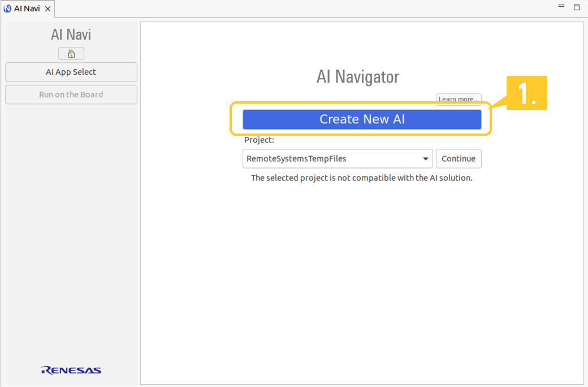The height and width of the screenshot is (387, 588).
Task: Click the Create New AI button
Action: tap(362, 119)
